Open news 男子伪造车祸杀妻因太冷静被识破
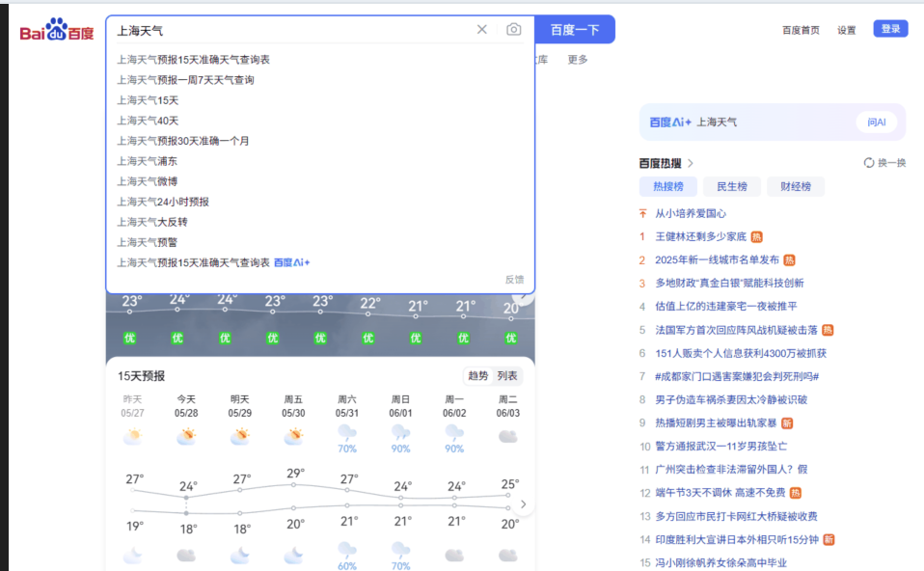This screenshot has height=571, width=924. point(731,400)
